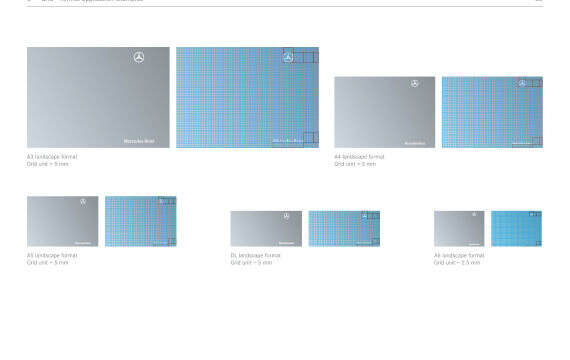Click the star logo on the DL gray layout

tap(286, 216)
